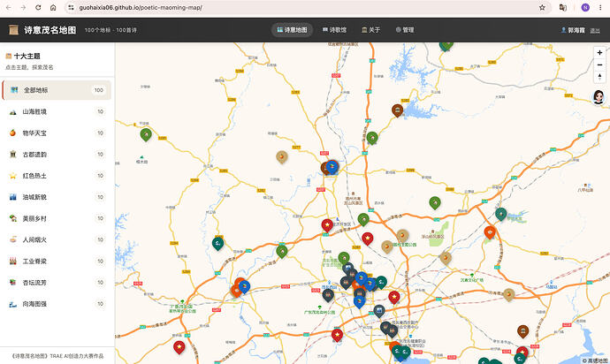
Task: Zoom out with the map minus button
Action: pos(599,65)
